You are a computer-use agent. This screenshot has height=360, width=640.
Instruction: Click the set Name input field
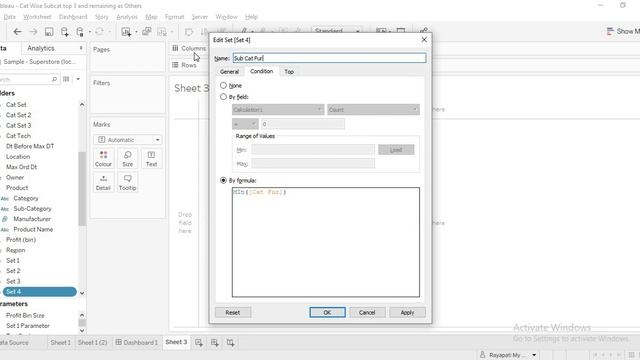[x=329, y=58]
